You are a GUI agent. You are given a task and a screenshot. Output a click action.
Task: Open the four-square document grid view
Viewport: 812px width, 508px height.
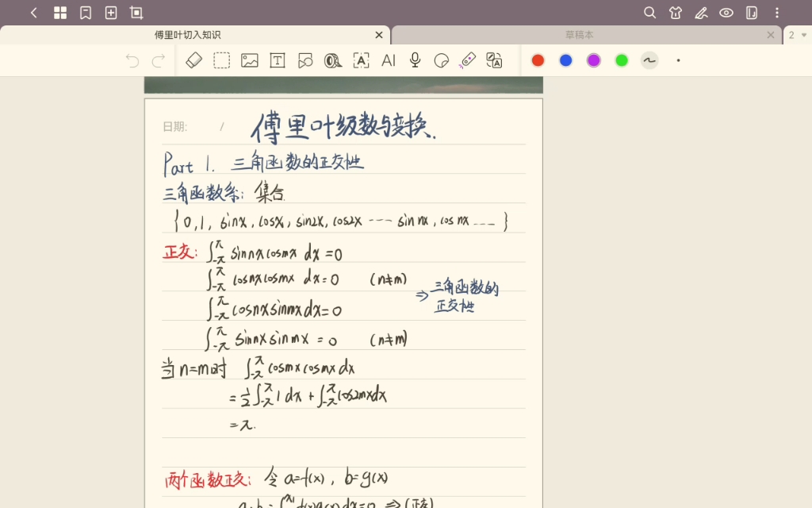tap(59, 13)
